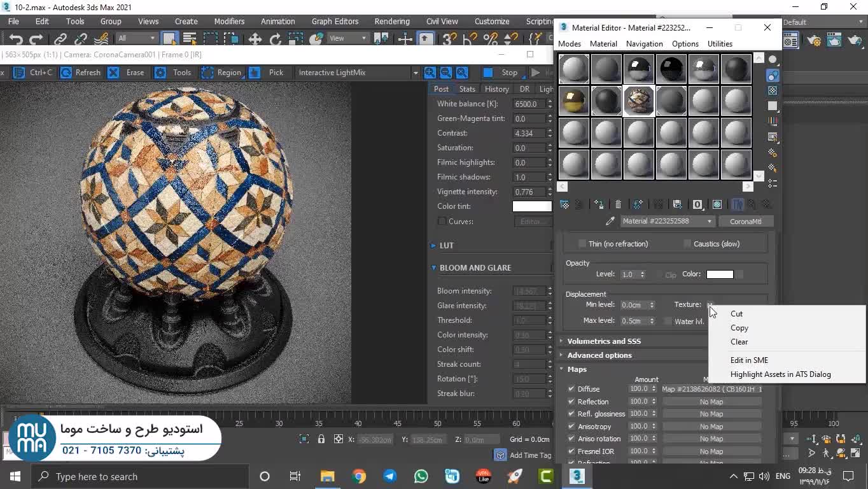
Task: Select the Move transform tool
Action: (255, 39)
